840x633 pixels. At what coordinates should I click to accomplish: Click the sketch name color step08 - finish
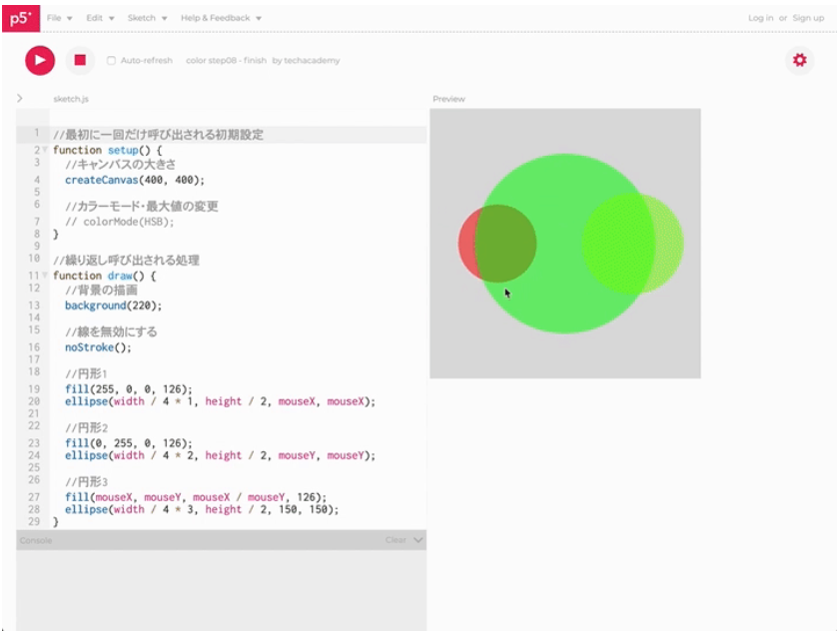coord(227,61)
